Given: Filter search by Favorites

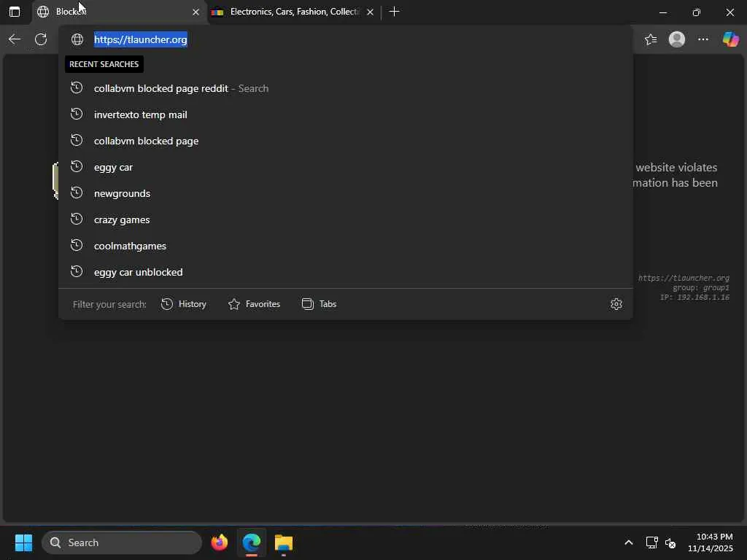Looking at the screenshot, I should 254,304.
